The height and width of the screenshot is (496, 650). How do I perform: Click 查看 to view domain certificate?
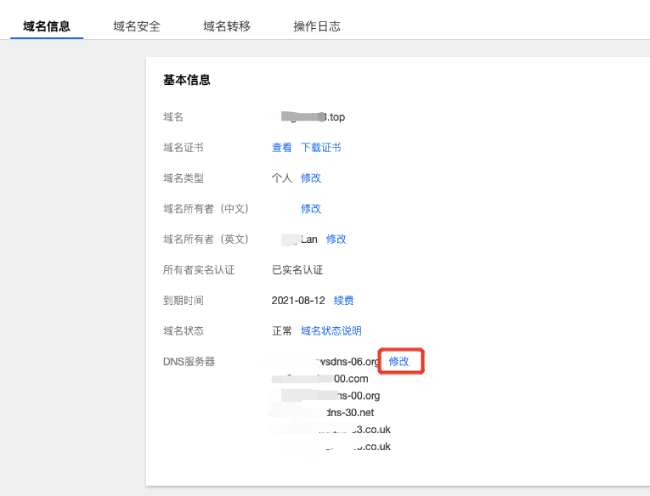click(282, 147)
